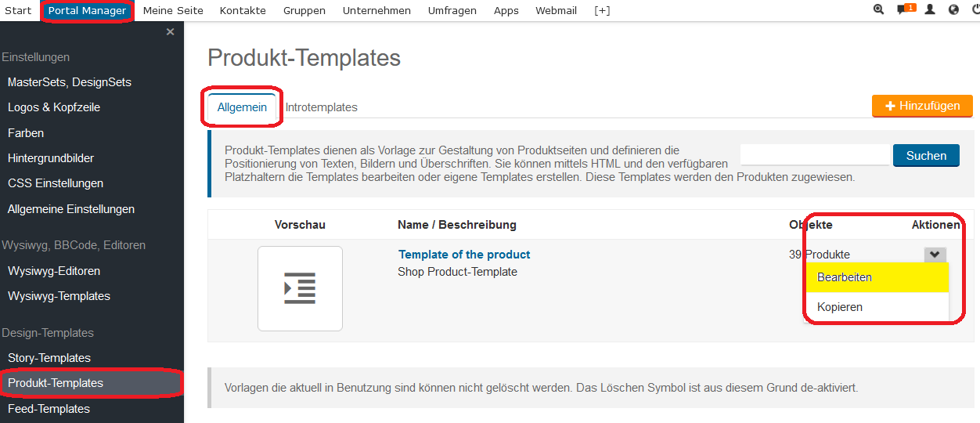
Task: Click the template search input field
Action: click(815, 155)
